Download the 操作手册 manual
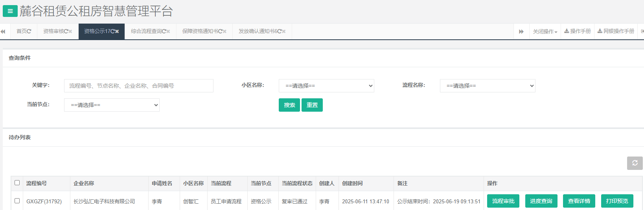 [x=578, y=31]
